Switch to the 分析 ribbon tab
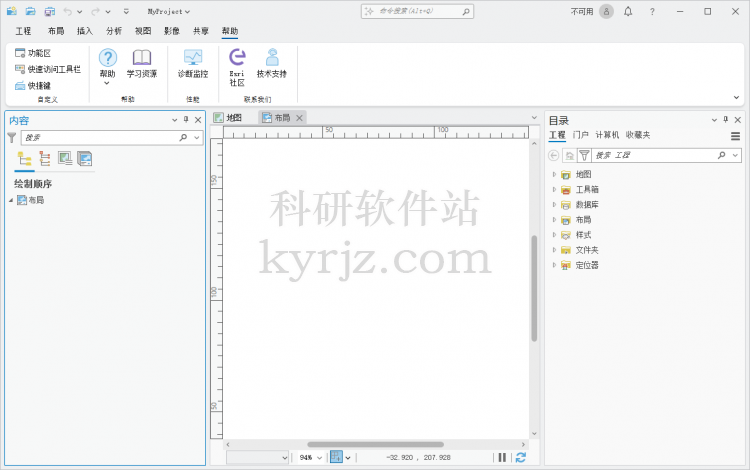The width and height of the screenshot is (750, 470). pyautogui.click(x=114, y=31)
